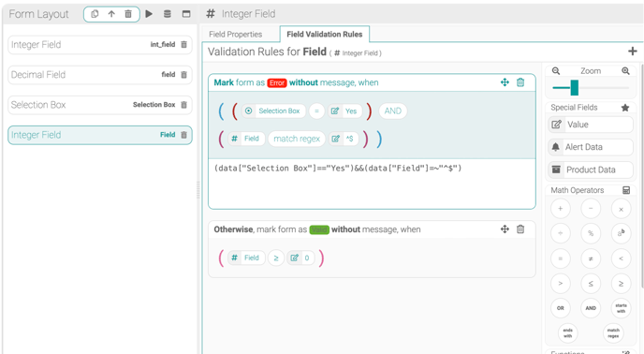Switch to the Field Properties tab
The height and width of the screenshot is (354, 644).
click(x=235, y=34)
